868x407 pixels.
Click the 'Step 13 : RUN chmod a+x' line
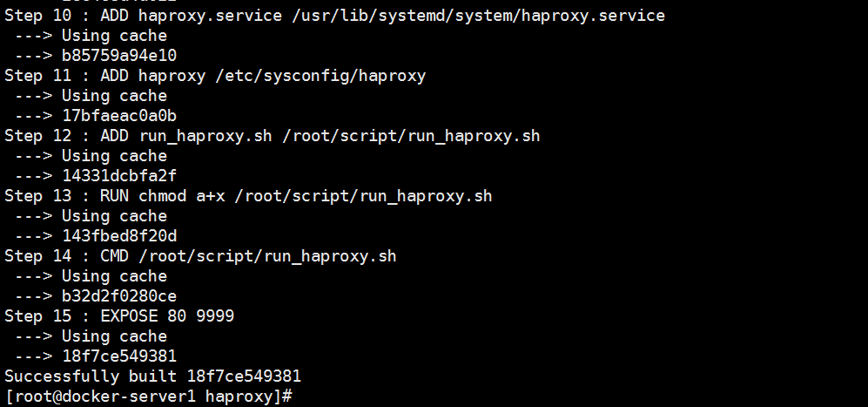(248, 196)
